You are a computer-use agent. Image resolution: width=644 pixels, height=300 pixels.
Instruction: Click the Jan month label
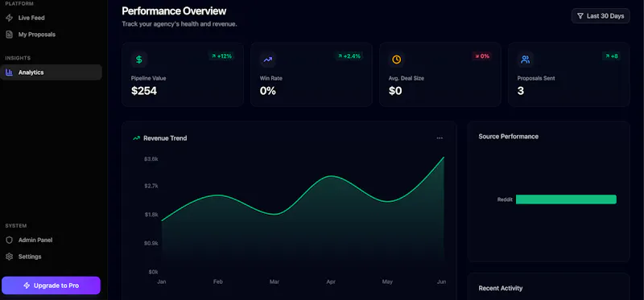tap(162, 282)
